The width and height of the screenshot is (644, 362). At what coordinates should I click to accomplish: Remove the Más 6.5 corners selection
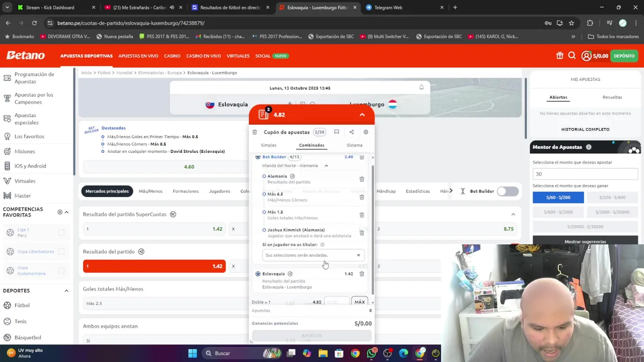pyautogui.click(x=362, y=197)
